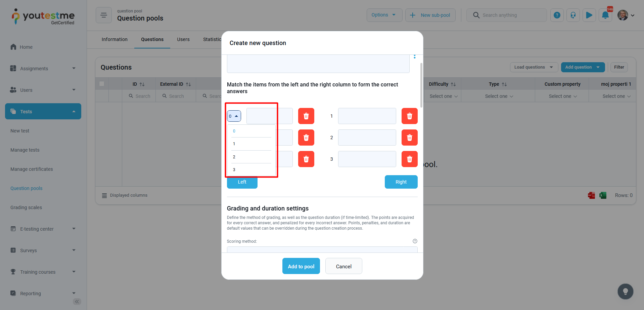
Task: Open the notifications bell
Action: pos(605,15)
